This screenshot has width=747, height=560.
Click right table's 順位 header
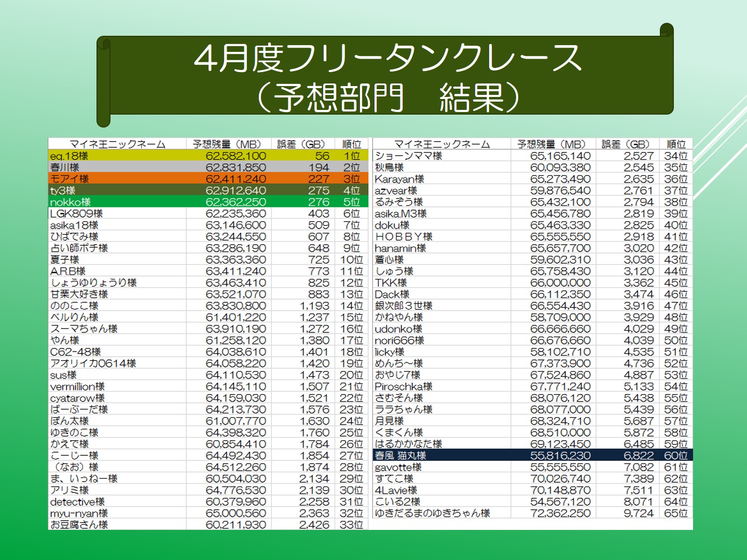(676, 144)
